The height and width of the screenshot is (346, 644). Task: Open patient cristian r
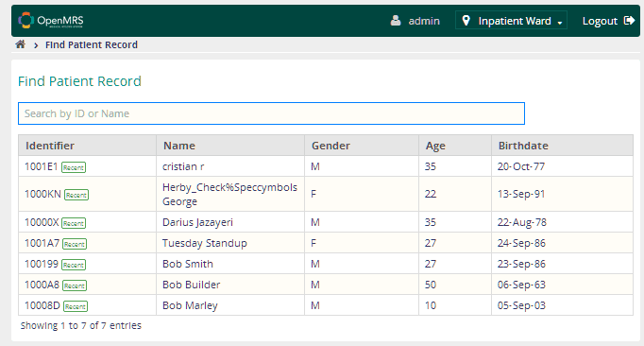(x=183, y=166)
